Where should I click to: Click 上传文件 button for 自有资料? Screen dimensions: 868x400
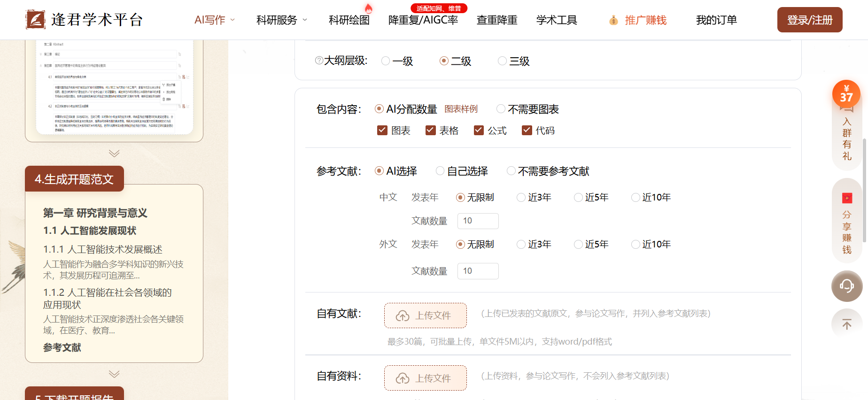(426, 378)
